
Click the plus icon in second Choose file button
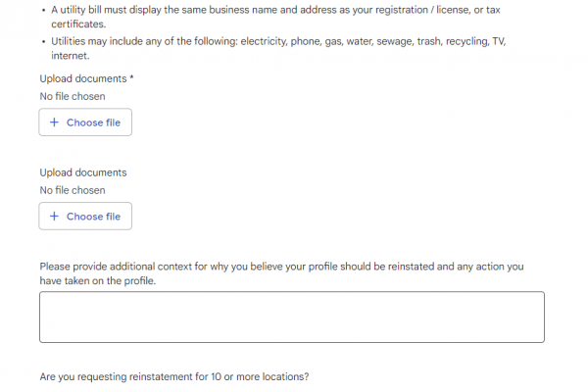point(54,217)
